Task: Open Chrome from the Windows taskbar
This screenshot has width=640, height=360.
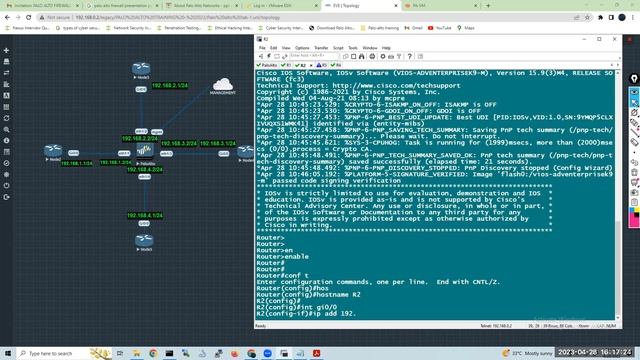Action: click(x=153, y=353)
